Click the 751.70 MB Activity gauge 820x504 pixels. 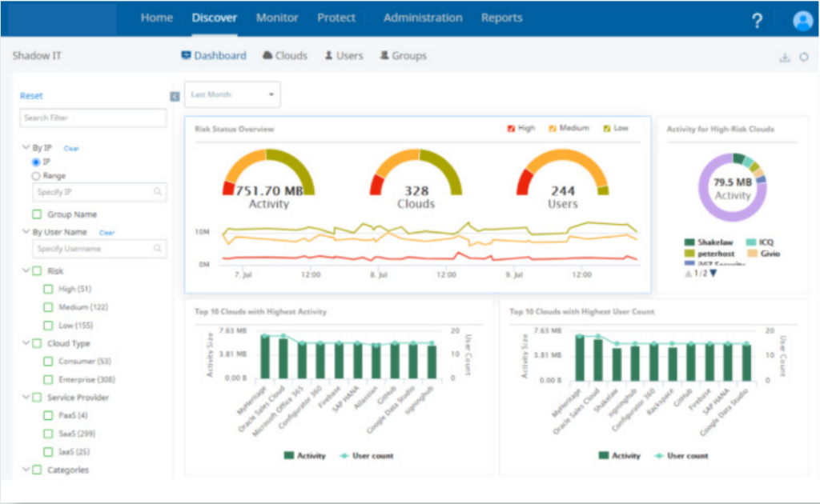[269, 180]
